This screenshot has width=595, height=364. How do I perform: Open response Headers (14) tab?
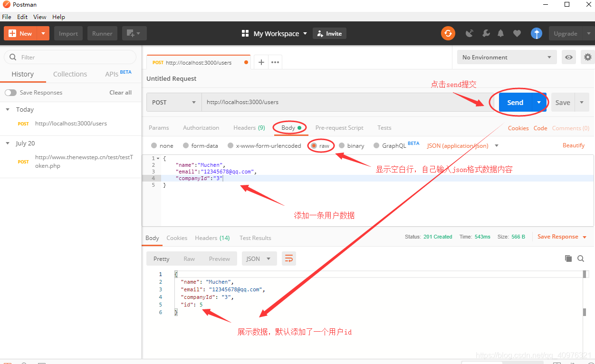(x=212, y=238)
